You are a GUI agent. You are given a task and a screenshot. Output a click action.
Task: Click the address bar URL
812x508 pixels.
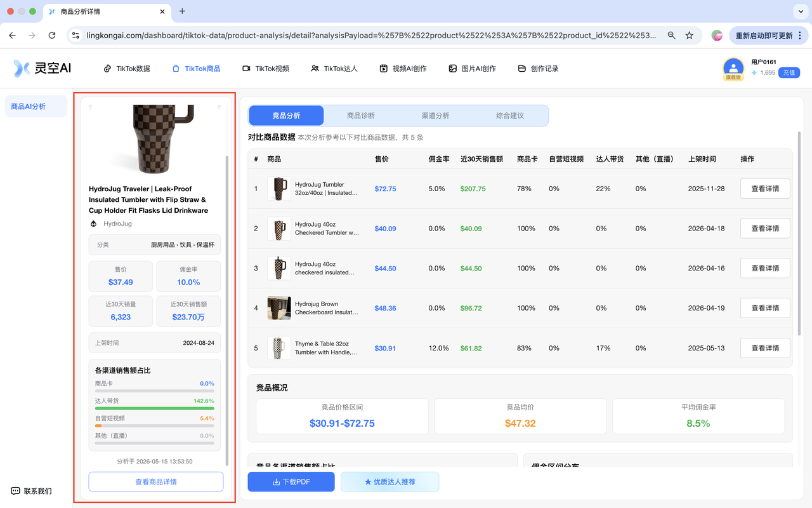point(371,36)
